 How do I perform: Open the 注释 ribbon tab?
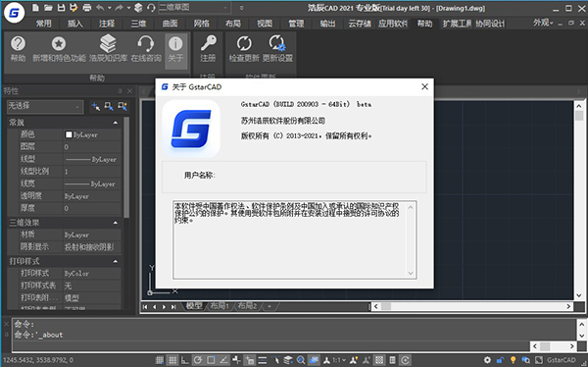[107, 24]
